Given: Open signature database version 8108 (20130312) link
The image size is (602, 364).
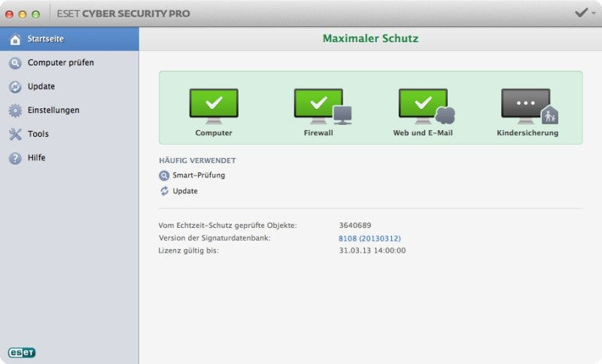Looking at the screenshot, I should 369,238.
